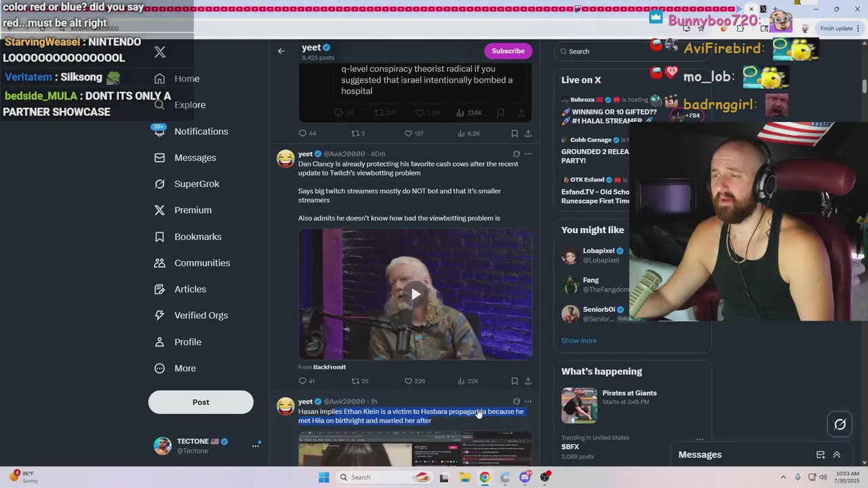Click the Windows taskbar Search box

point(385,477)
